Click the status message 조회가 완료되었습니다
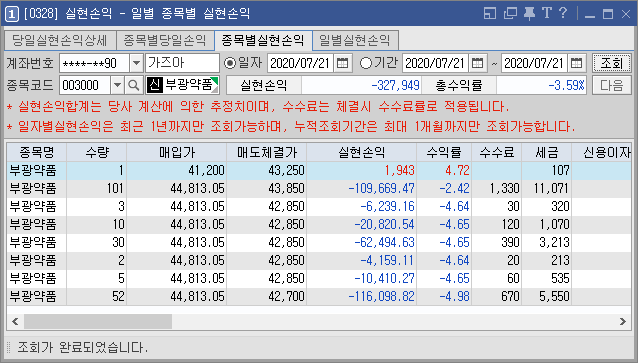 (x=83, y=348)
